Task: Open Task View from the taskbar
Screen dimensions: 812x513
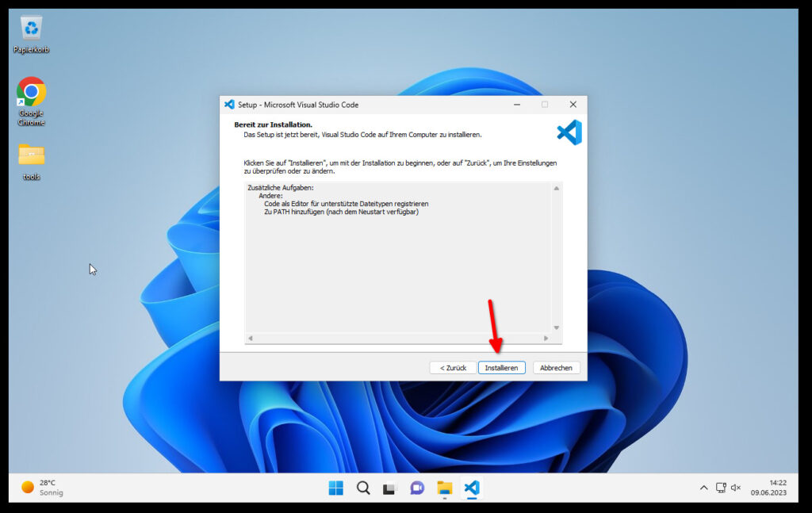Action: point(389,488)
